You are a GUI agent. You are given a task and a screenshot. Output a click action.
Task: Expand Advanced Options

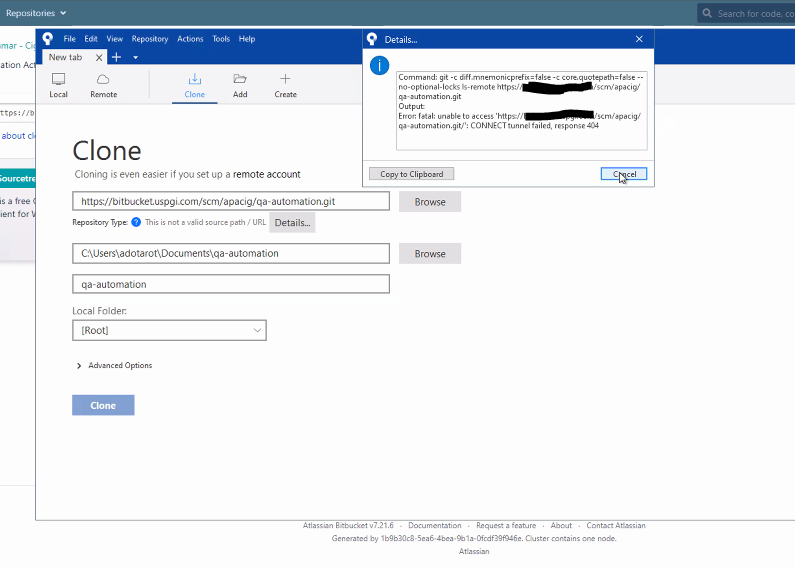(x=115, y=365)
